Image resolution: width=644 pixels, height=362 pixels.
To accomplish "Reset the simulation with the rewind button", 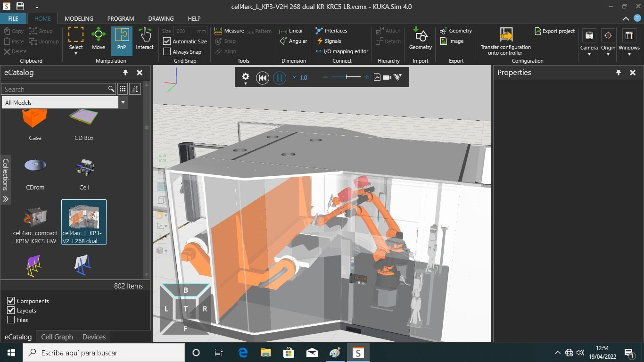I will click(263, 77).
